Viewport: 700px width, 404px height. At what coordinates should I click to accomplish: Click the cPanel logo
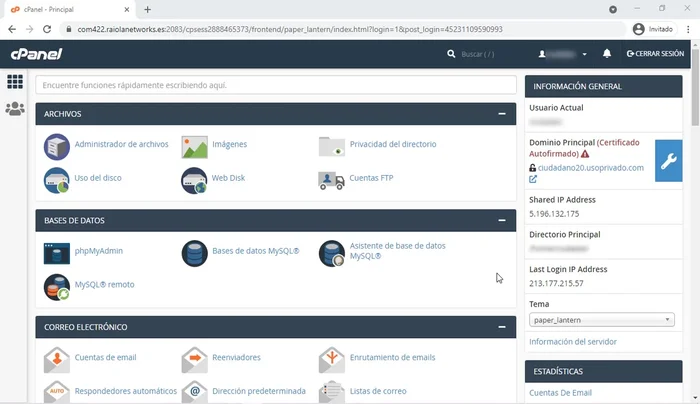coord(36,54)
